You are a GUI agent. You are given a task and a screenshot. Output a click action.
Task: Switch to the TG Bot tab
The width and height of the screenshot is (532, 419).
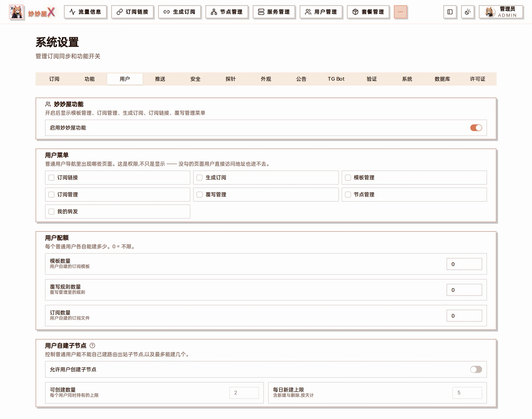(336, 79)
